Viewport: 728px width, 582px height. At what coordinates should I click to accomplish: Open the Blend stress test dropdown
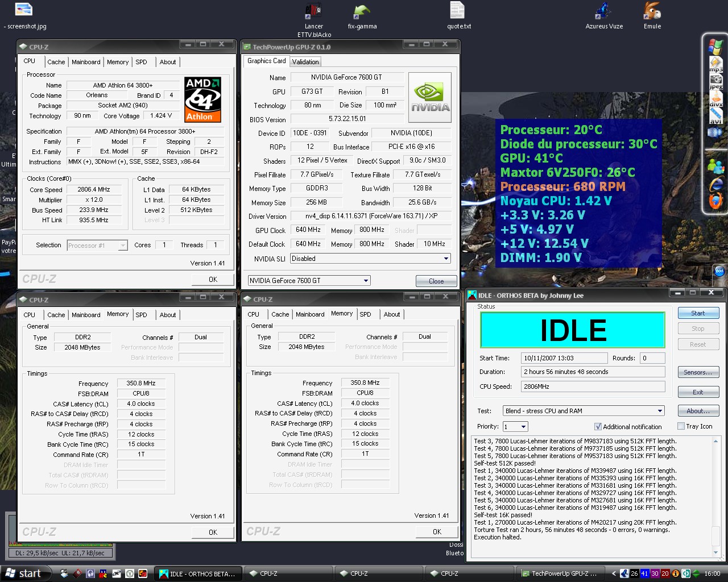click(x=584, y=411)
